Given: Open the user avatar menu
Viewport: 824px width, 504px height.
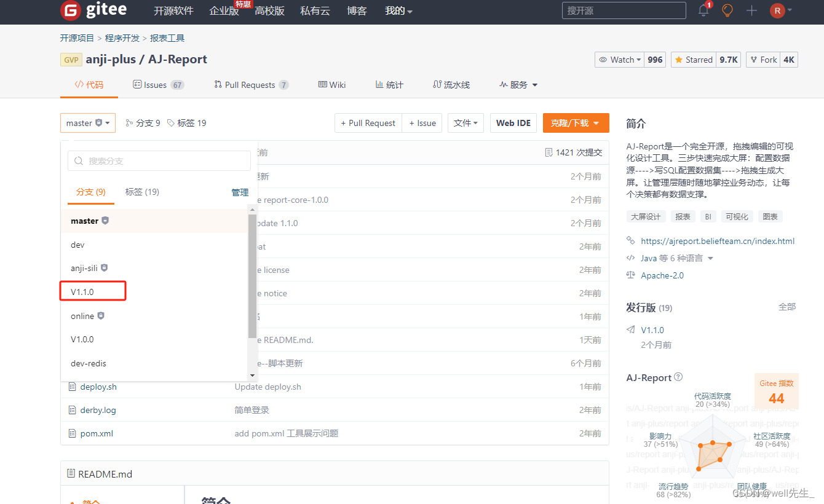Looking at the screenshot, I should [x=777, y=10].
